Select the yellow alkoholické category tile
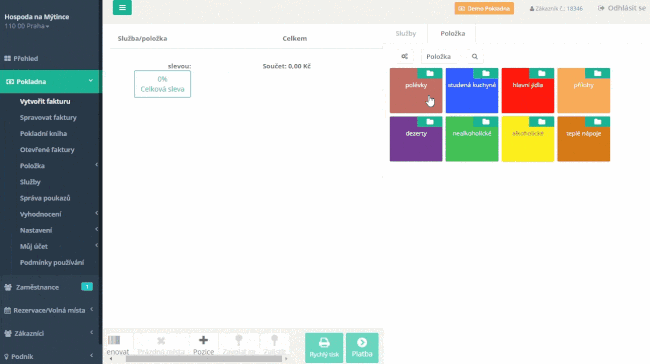The image size is (650, 364). pyautogui.click(x=528, y=139)
